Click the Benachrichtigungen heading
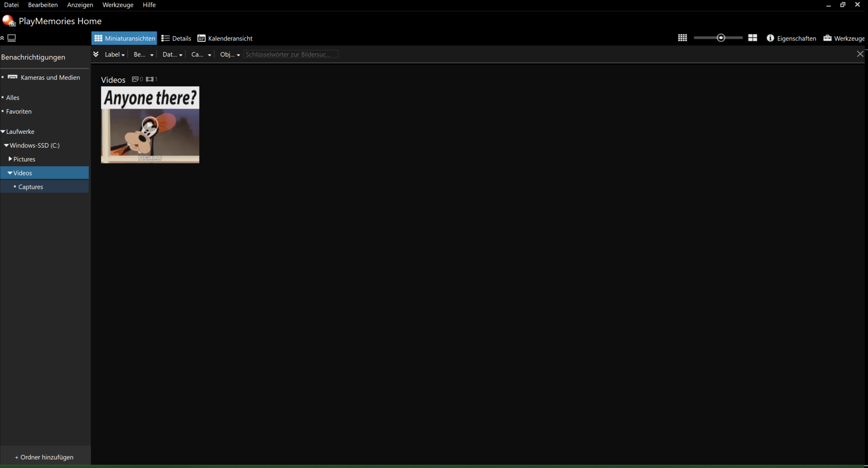 [x=33, y=57]
